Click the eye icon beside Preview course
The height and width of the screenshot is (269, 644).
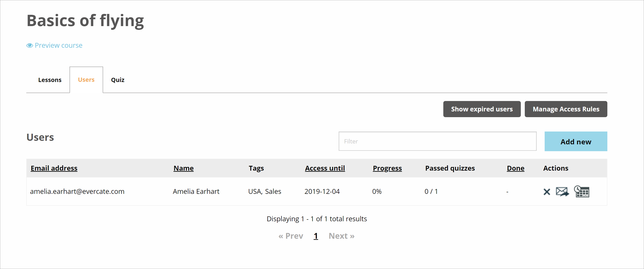[x=30, y=45]
